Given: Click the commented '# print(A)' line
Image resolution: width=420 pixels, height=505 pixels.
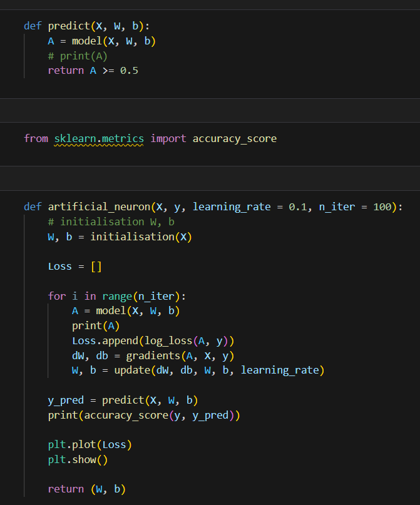Looking at the screenshot, I should tap(78, 56).
